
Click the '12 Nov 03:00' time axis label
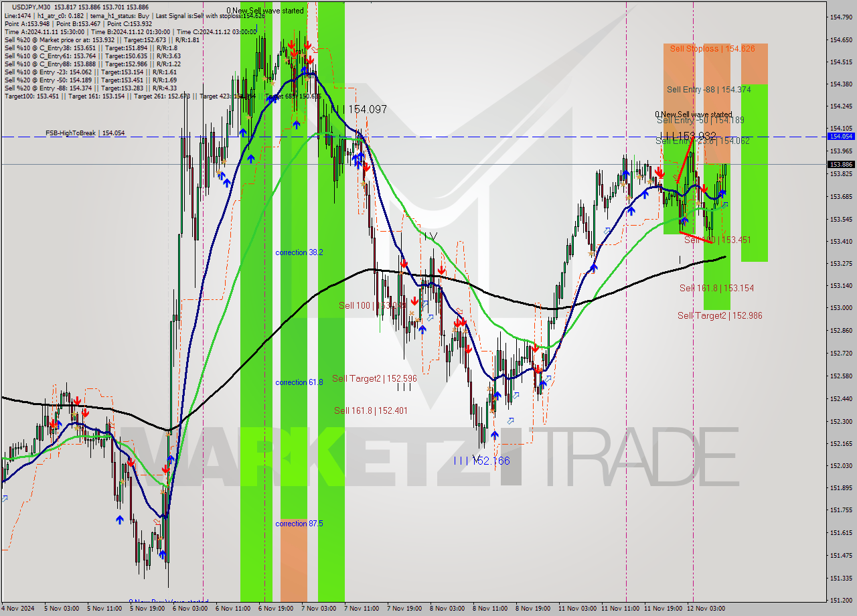tap(706, 609)
